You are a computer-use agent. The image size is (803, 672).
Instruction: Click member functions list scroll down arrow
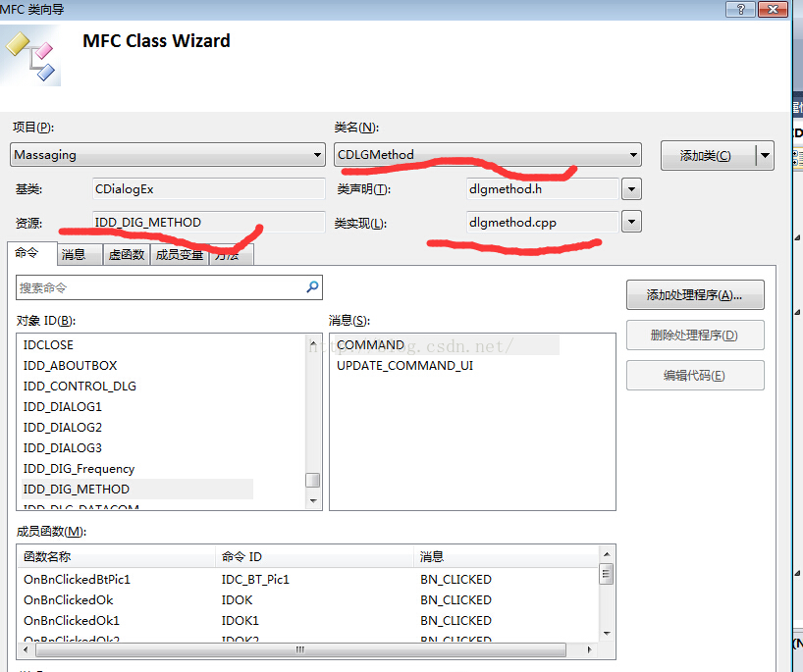click(x=607, y=634)
